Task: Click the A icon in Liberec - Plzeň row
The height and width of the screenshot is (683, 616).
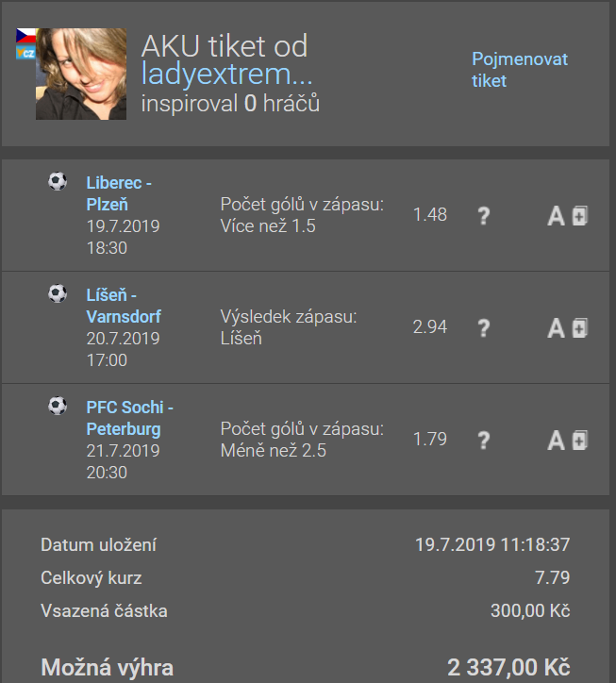Action: [556, 216]
